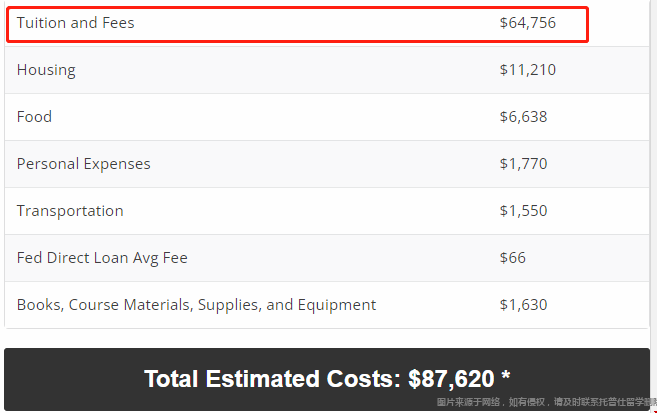Click the $6,638 food amount
657x413 pixels.
click(x=523, y=116)
